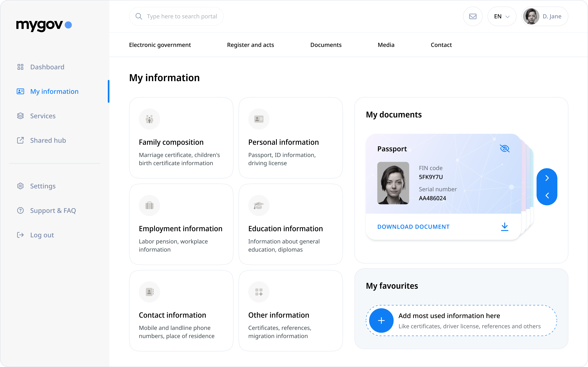Expand the EN language dropdown

click(x=502, y=16)
